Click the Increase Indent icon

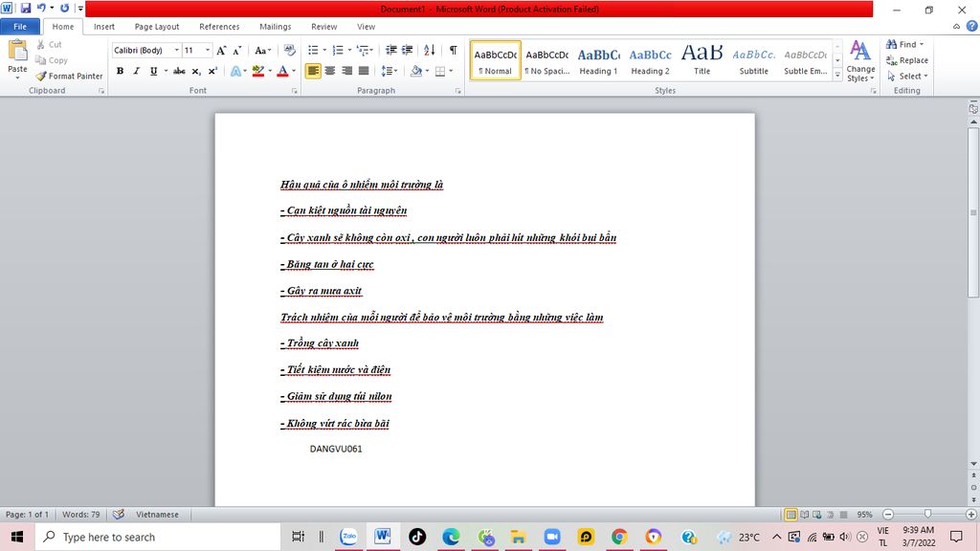407,50
